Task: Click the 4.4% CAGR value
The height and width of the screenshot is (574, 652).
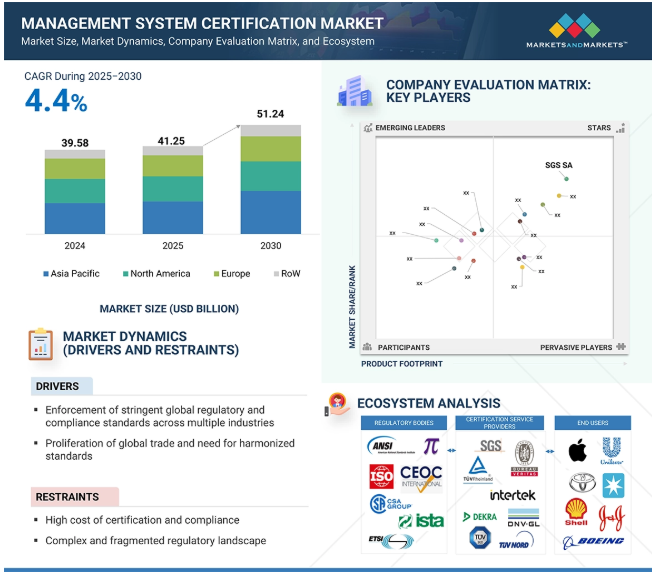Action: (x=56, y=101)
